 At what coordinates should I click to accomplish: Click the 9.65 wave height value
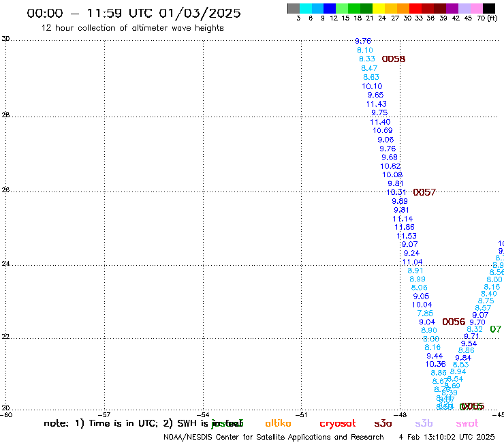coord(375,95)
